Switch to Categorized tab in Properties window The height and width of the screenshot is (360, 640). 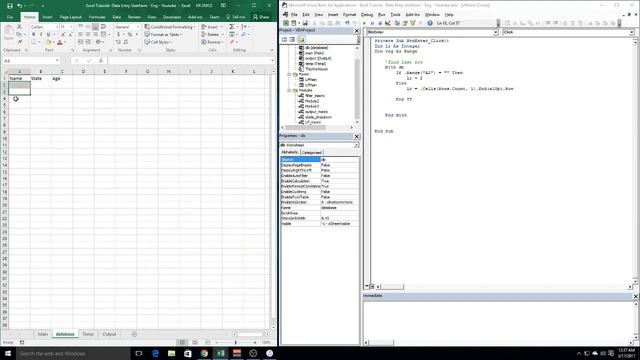[x=312, y=152]
